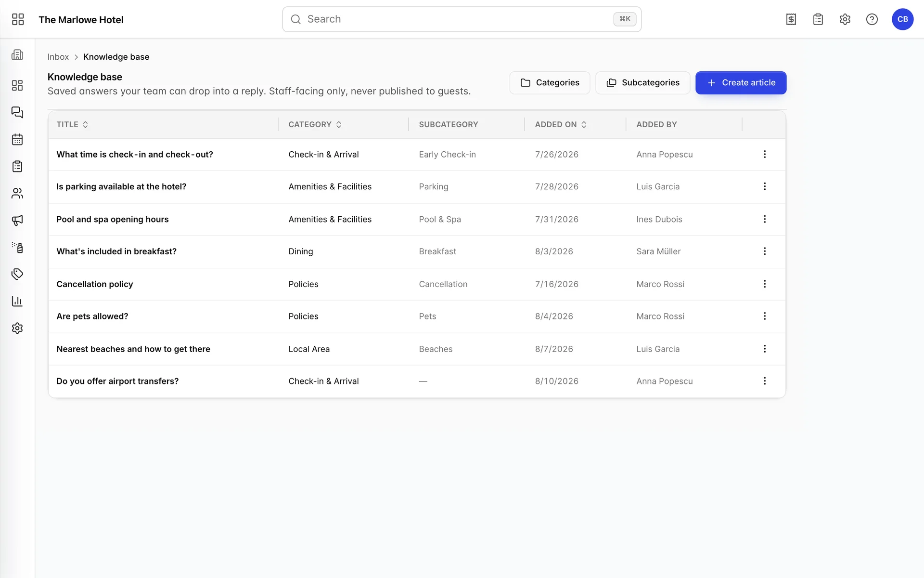Image resolution: width=924 pixels, height=578 pixels.
Task: Open 'Are pets allowed?' article
Action: pos(92,316)
